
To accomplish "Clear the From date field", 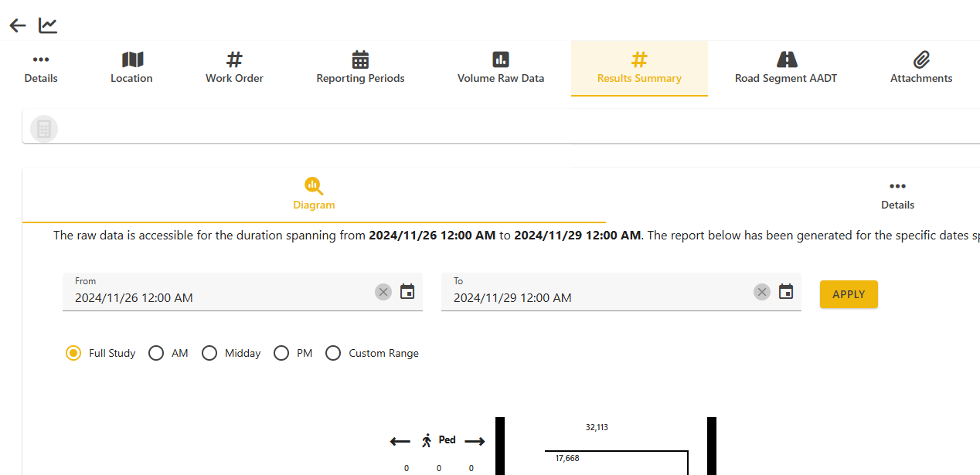I will (x=383, y=292).
